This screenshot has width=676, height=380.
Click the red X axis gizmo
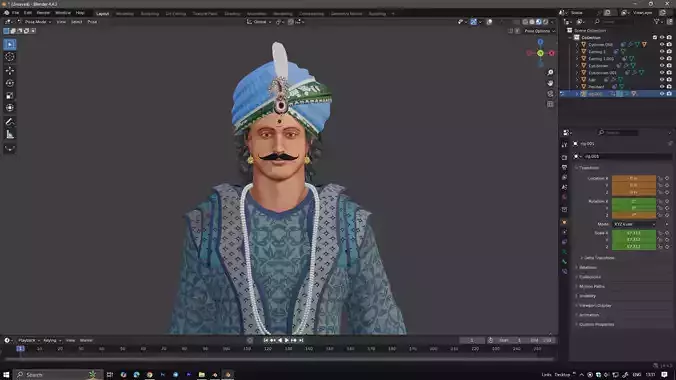pyautogui.click(x=551, y=53)
